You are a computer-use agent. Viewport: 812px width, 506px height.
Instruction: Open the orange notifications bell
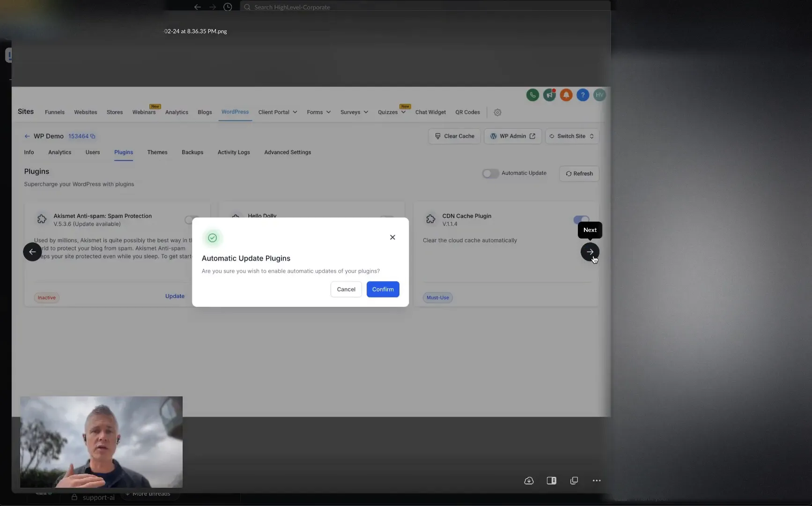(566, 95)
